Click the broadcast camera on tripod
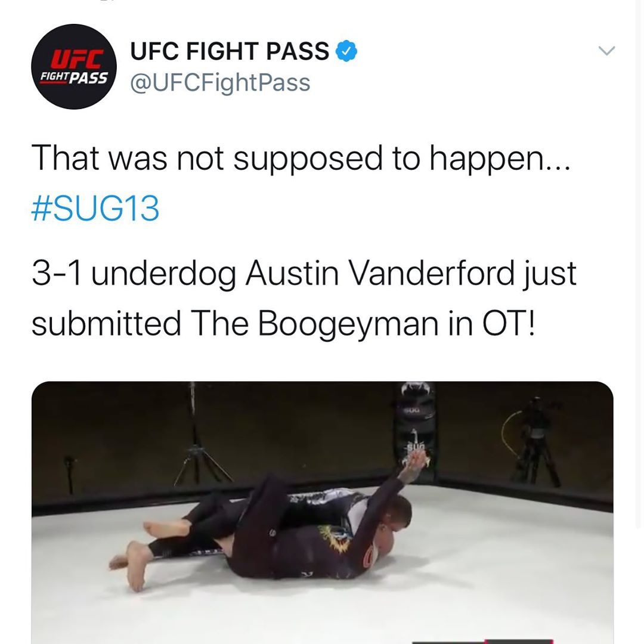Screen dimensions: 644x644 point(532,441)
